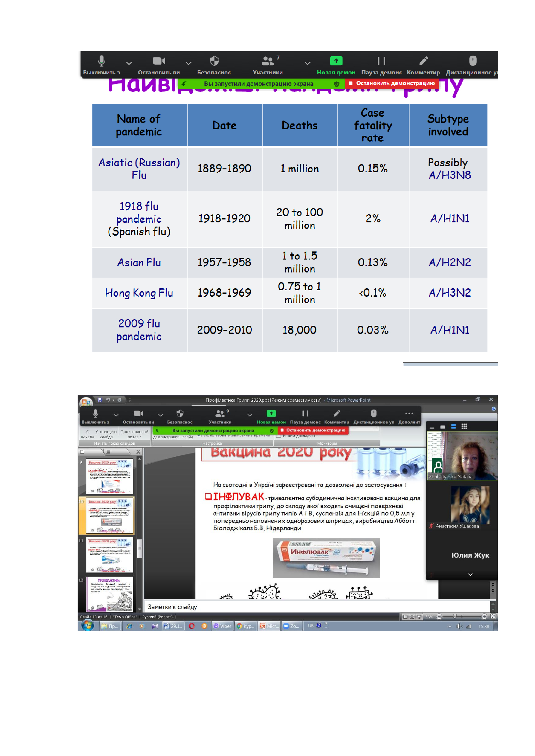
Task: Click the taskbar volume icon
Action: point(459,627)
